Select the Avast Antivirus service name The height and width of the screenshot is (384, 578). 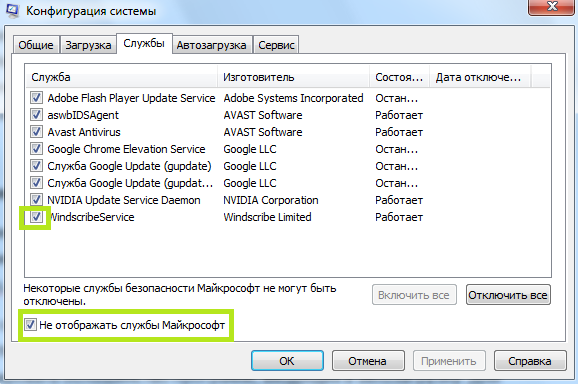[84, 132]
